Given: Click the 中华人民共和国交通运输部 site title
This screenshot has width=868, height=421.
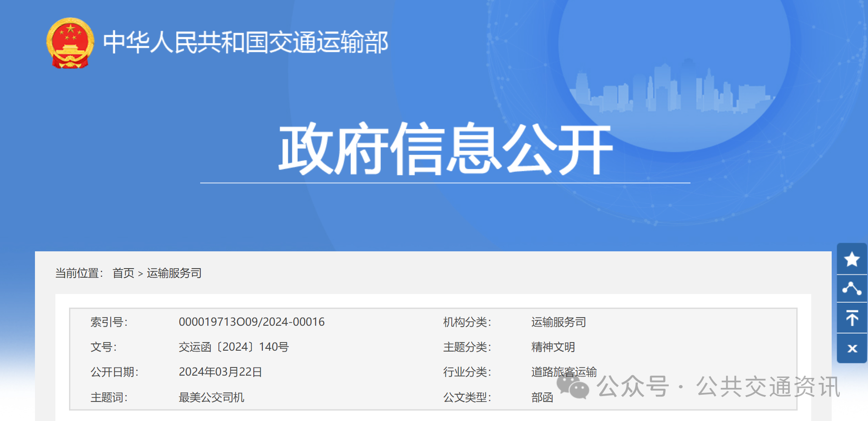Looking at the screenshot, I should tap(245, 43).
